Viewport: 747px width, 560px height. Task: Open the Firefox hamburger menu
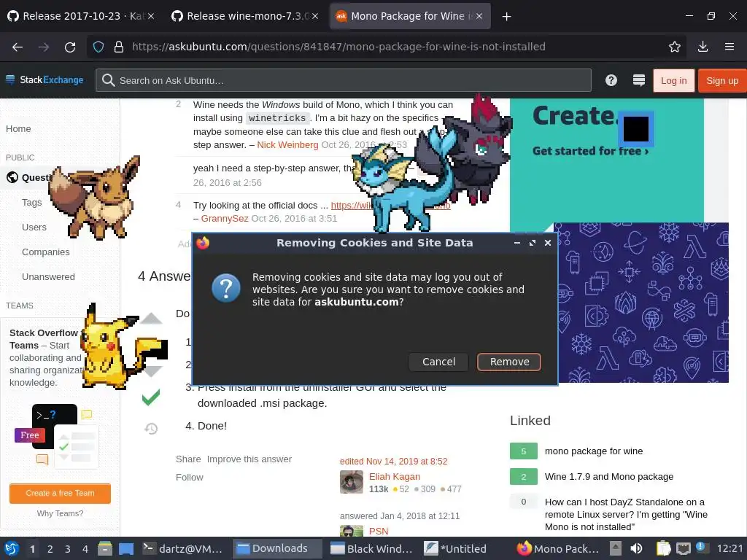(x=729, y=47)
